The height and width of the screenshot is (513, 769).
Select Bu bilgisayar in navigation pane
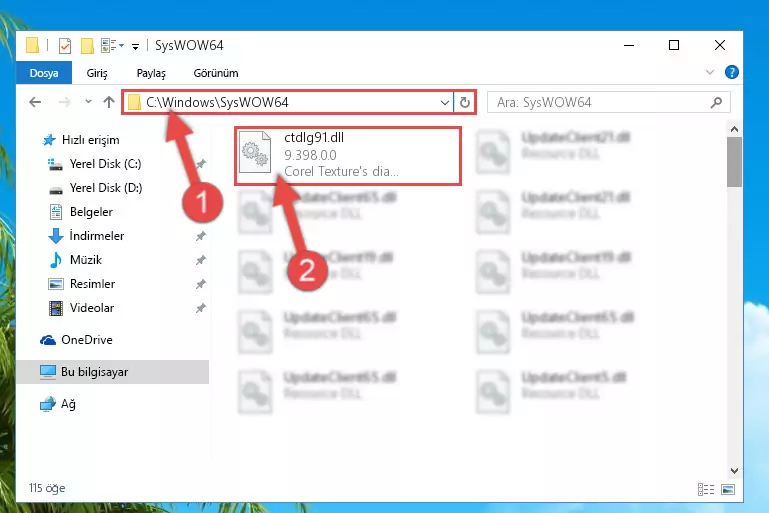click(x=112, y=372)
